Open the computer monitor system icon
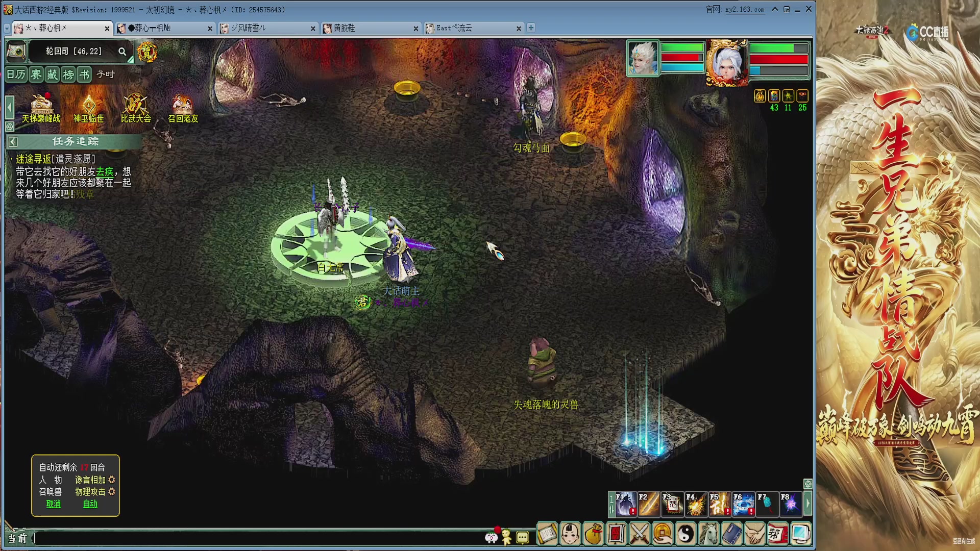The height and width of the screenshot is (551, 980). tap(801, 534)
